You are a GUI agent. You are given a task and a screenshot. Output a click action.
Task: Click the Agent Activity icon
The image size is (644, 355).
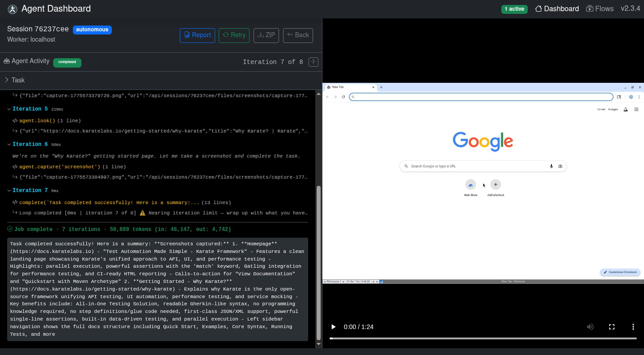click(x=6, y=61)
